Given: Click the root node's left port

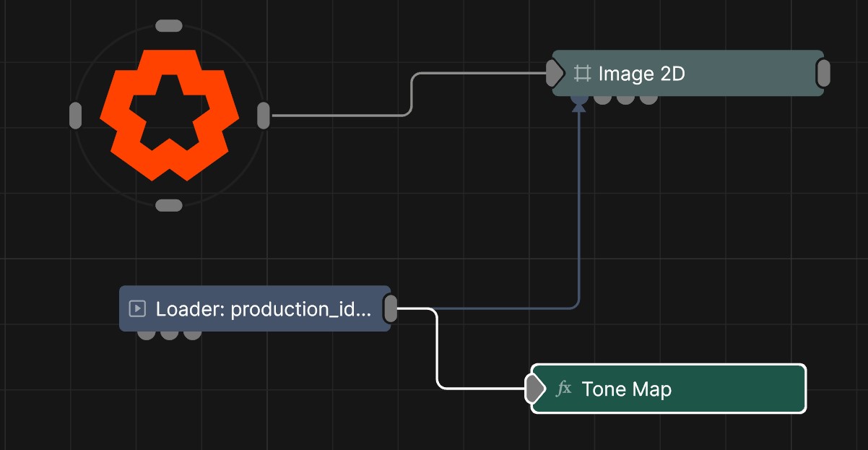Looking at the screenshot, I should tap(75, 116).
